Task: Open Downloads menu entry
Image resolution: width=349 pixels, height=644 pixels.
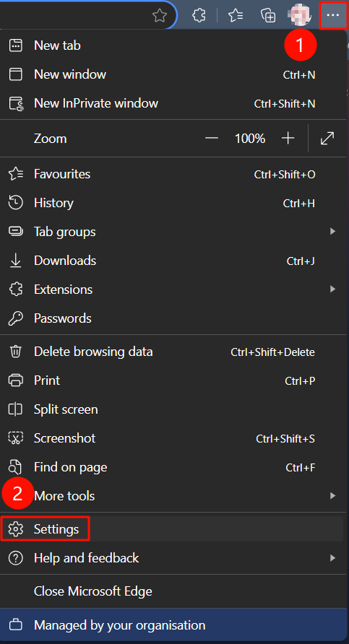Action: (173, 261)
